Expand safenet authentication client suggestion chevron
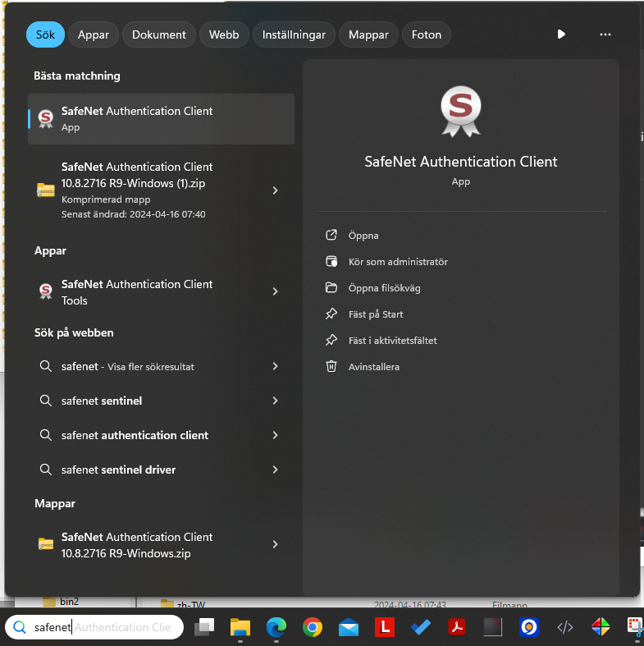The width and height of the screenshot is (644, 646). 275,435
